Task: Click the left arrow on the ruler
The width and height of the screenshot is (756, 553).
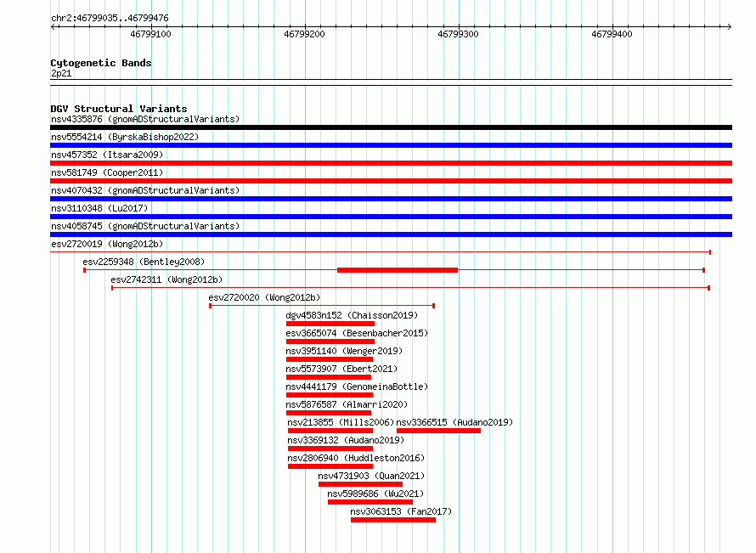Action: pos(54,27)
